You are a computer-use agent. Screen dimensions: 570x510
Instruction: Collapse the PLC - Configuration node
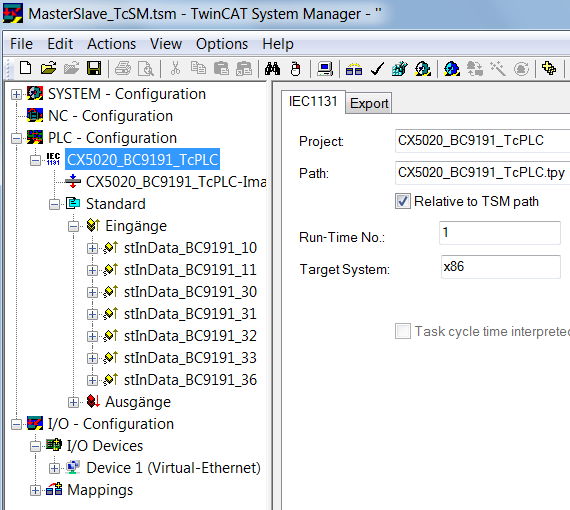(x=16, y=138)
